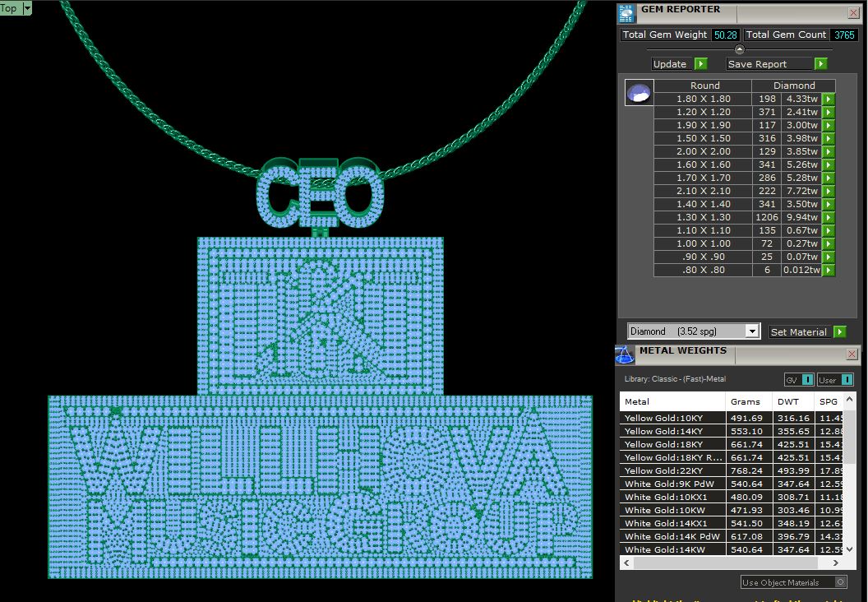Click green arrow for 1.00 X 1.00 row
Image resolution: width=868 pixels, height=602 pixels.
coord(829,243)
